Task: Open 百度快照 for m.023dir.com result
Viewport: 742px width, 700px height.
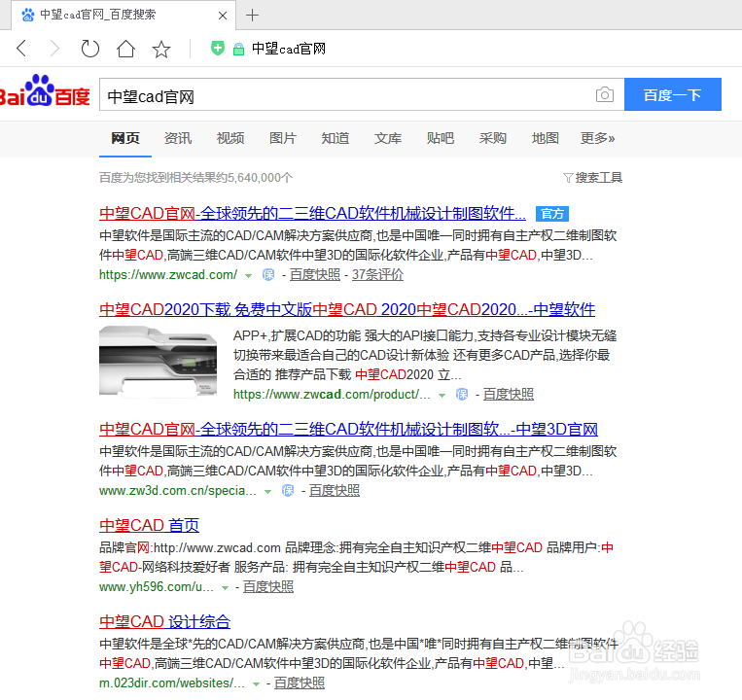Action: point(300,683)
